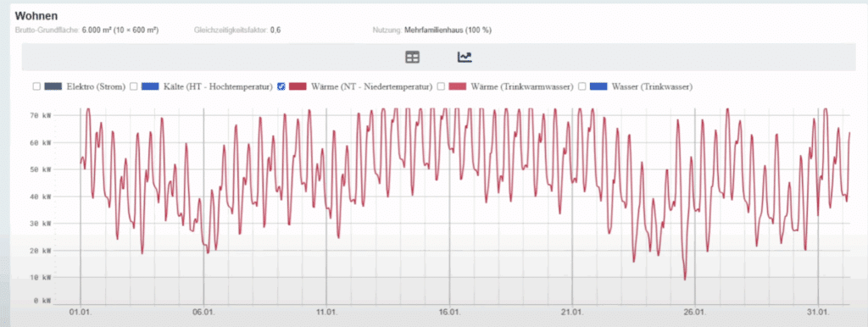
Task: Click the Wärme (Trinkwarmwasser) legend label
Action: coord(522,87)
